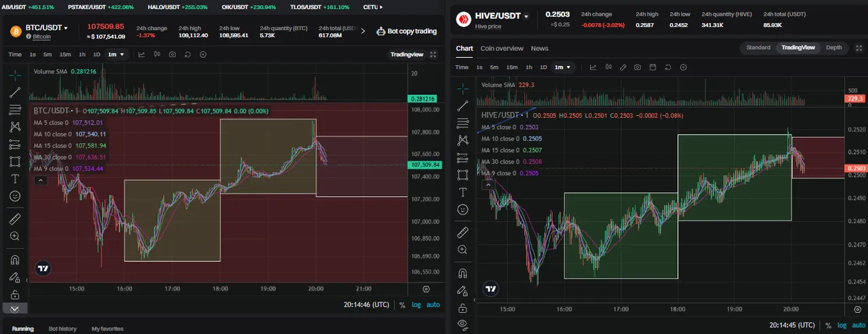868x334 pixels.
Task: Toggle lock all drawings on BTC chart
Action: (x=15, y=295)
